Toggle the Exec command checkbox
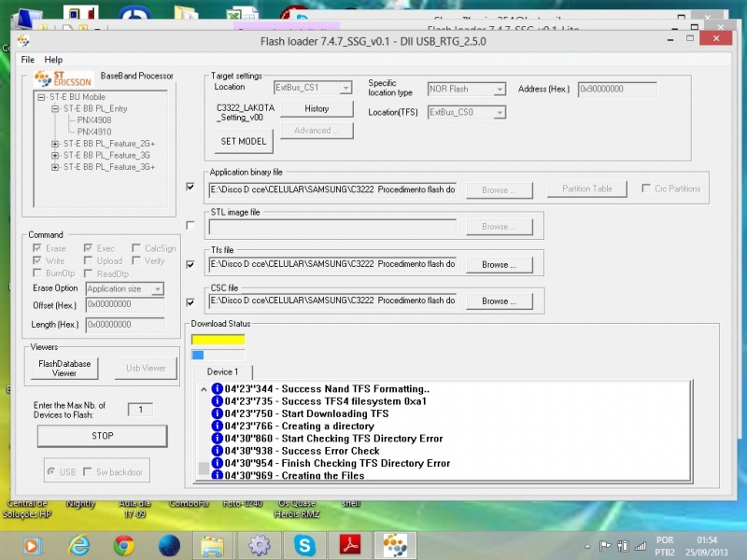 click(88, 248)
